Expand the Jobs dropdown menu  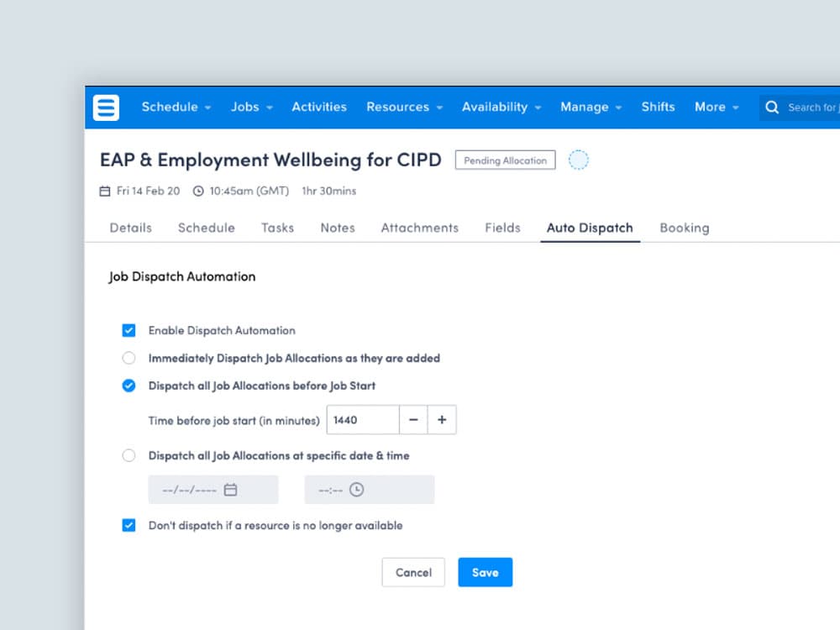252,108
